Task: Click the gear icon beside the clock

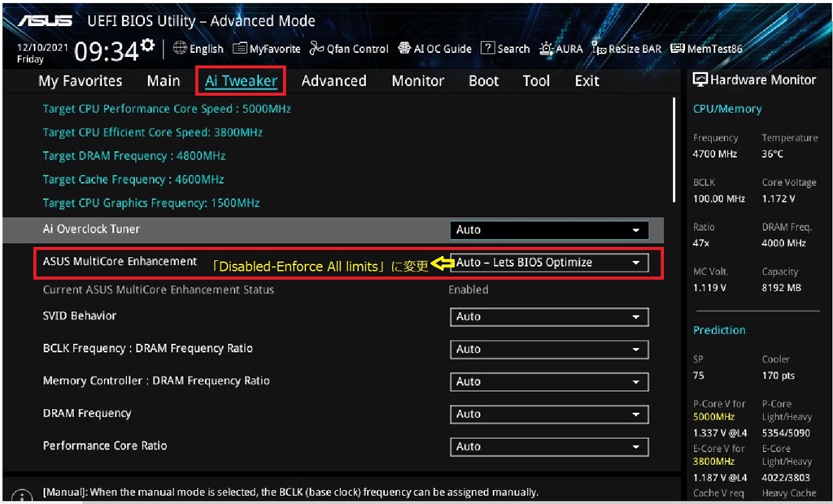Action: pos(148,45)
